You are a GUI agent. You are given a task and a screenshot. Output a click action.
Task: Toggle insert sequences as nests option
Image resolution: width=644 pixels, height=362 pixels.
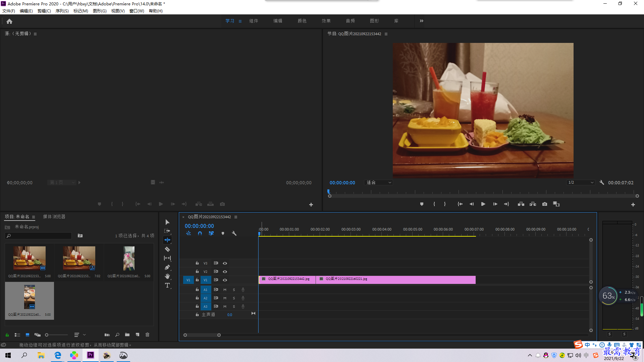(189, 233)
